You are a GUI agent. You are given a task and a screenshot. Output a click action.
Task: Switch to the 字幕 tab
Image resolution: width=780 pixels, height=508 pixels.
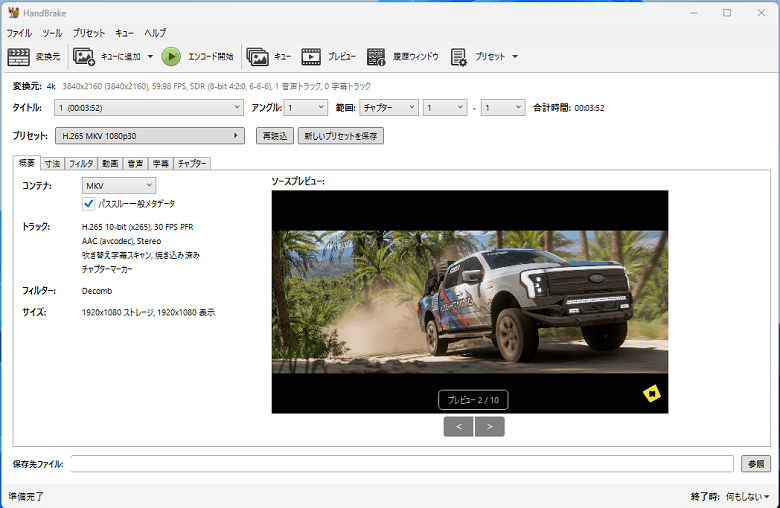[x=161, y=164]
